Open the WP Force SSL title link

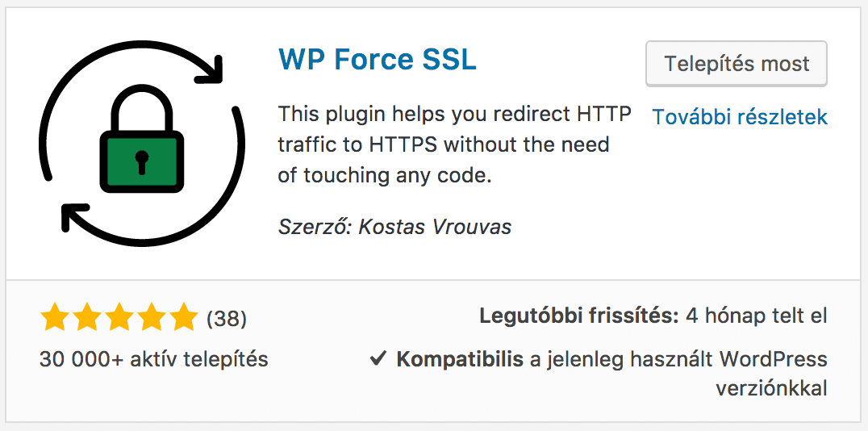click(378, 59)
